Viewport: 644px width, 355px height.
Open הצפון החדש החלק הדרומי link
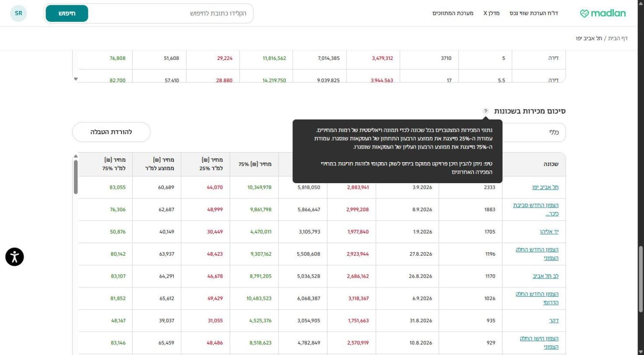tap(537, 298)
